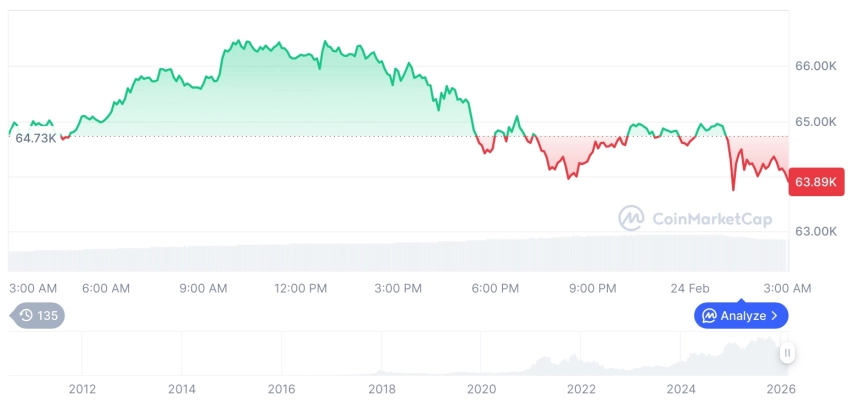The width and height of the screenshot is (860, 401).
Task: Select year 2012 on the mini timeline
Action: point(82,388)
